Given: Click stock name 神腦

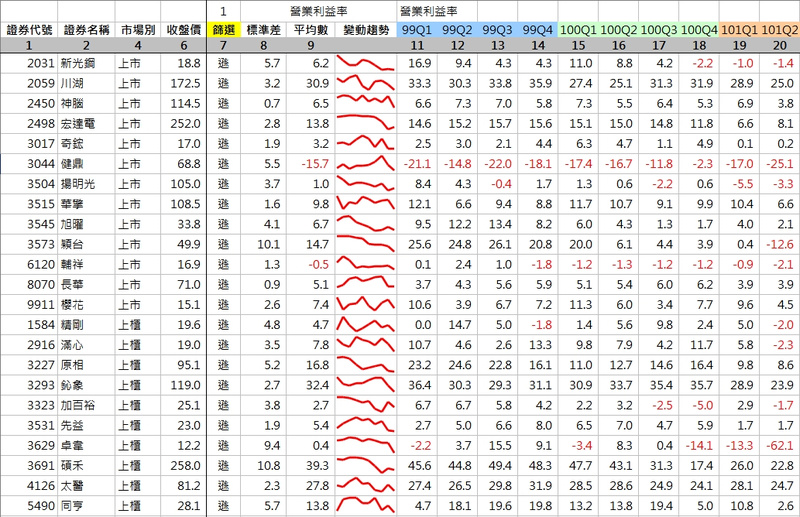Looking at the screenshot, I should click(72, 104).
